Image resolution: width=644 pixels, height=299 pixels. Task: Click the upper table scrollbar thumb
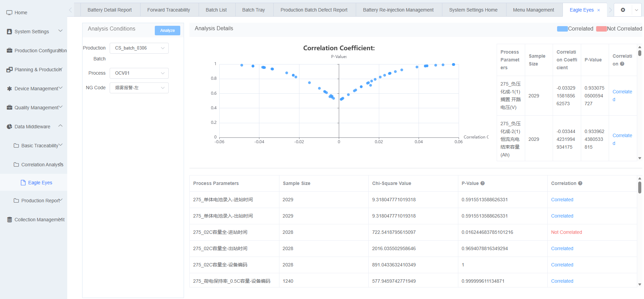(640, 53)
